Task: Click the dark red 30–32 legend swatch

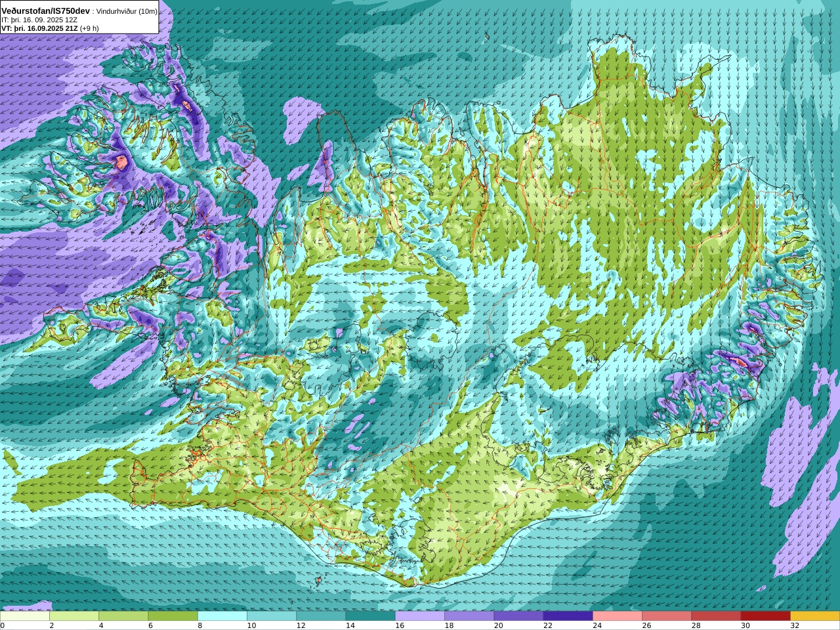Action: tap(766, 616)
